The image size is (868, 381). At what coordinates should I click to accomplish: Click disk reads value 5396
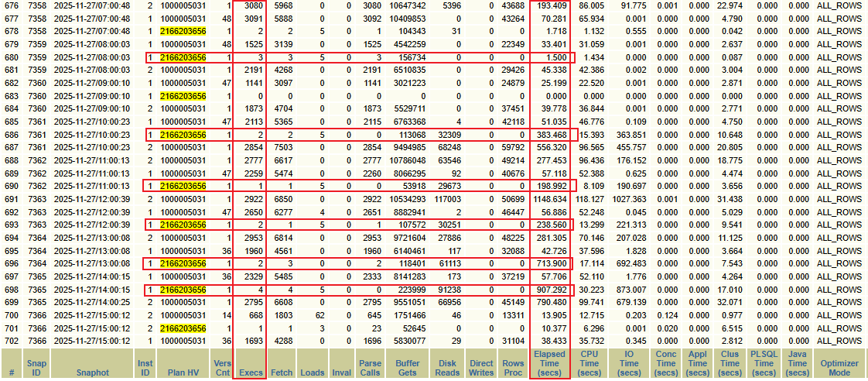click(453, 5)
